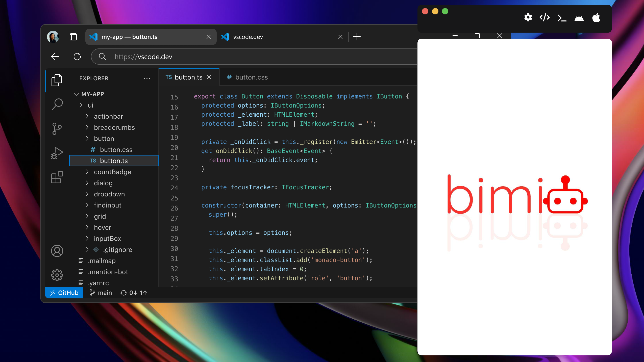Screen dimensions: 644x362
Task: Select the button.ts editor tab
Action: pyautogui.click(x=189, y=77)
